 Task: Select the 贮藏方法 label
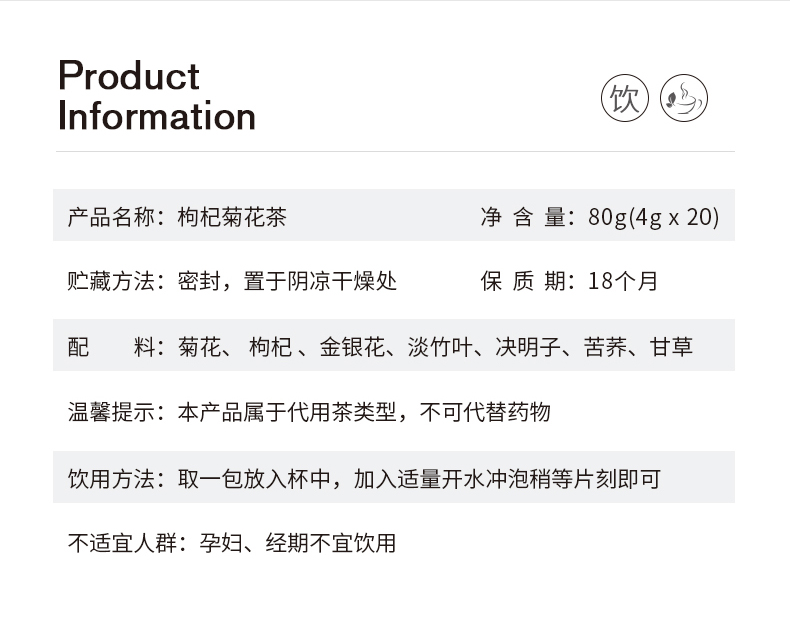pos(115,281)
